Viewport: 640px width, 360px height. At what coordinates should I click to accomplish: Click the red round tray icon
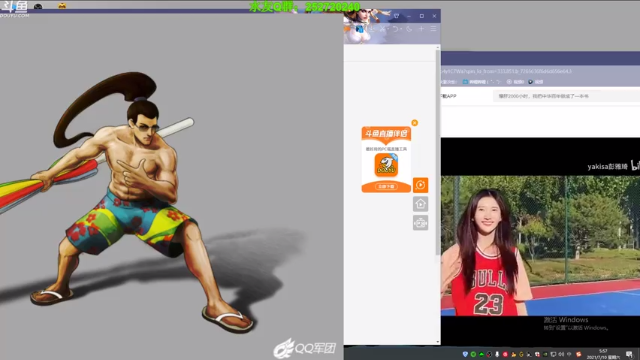tap(505, 354)
